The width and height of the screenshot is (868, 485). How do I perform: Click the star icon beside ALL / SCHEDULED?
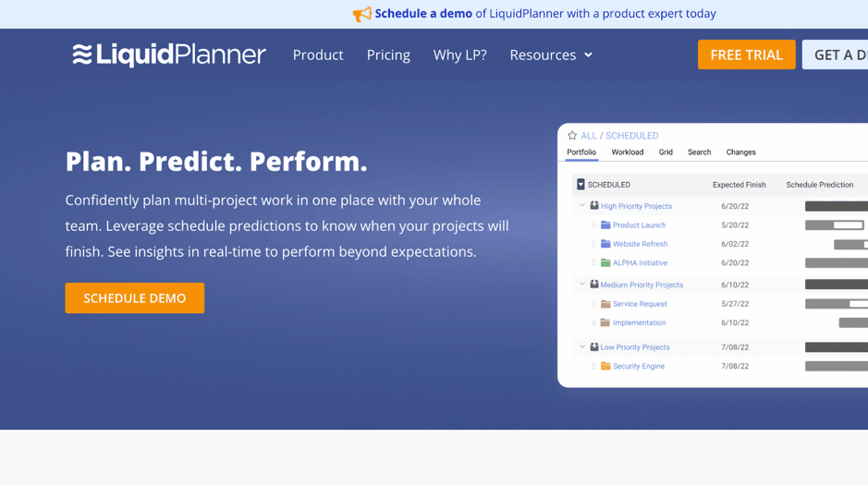coord(572,136)
